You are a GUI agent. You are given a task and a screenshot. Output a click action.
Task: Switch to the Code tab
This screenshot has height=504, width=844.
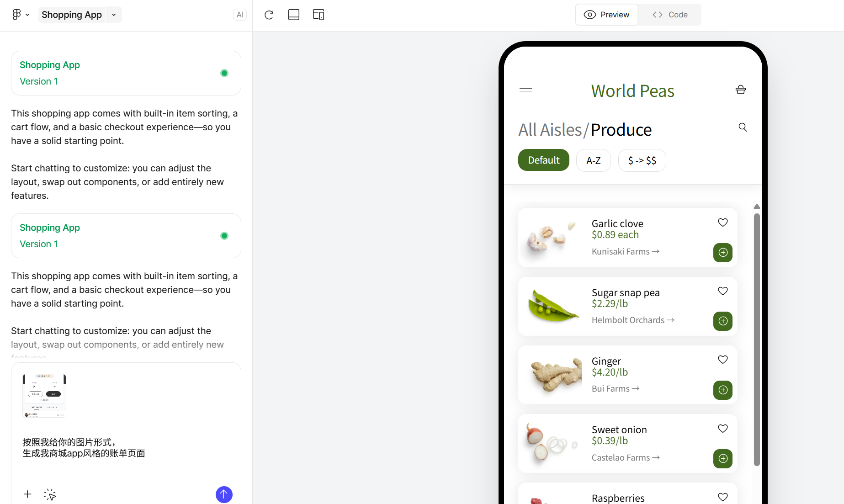point(670,15)
